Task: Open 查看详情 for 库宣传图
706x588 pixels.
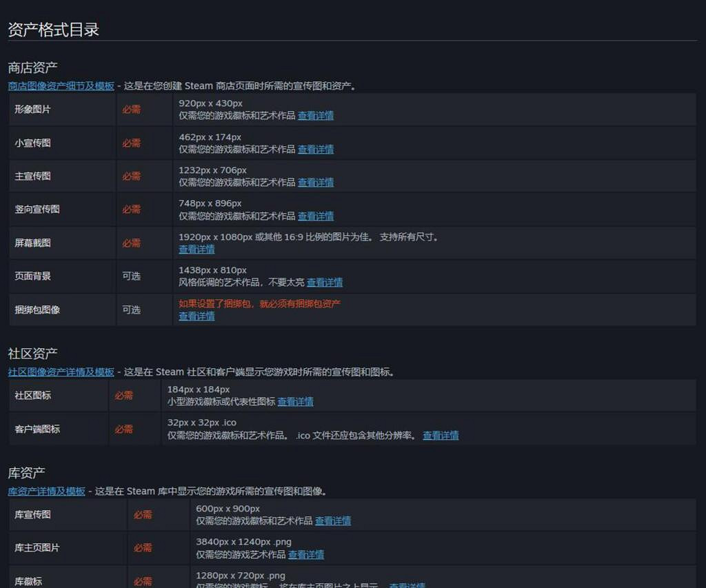Action: point(333,521)
